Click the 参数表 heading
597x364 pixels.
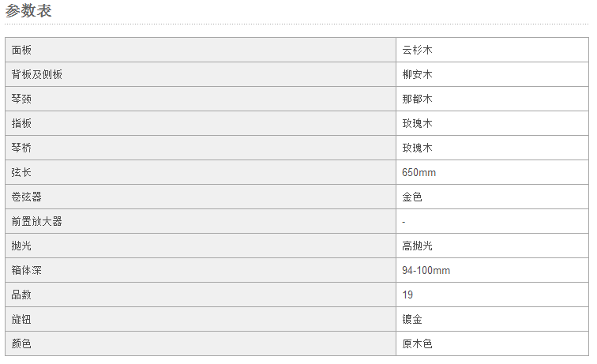pos(28,10)
